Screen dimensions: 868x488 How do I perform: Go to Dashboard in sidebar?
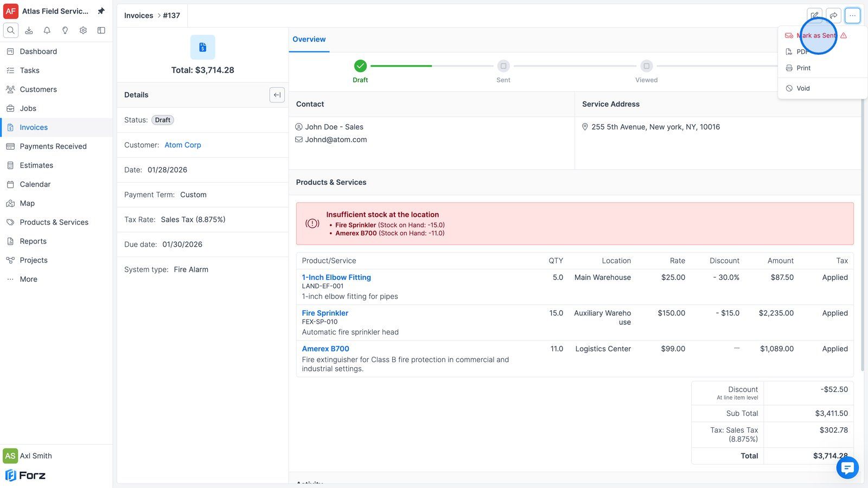56,52
